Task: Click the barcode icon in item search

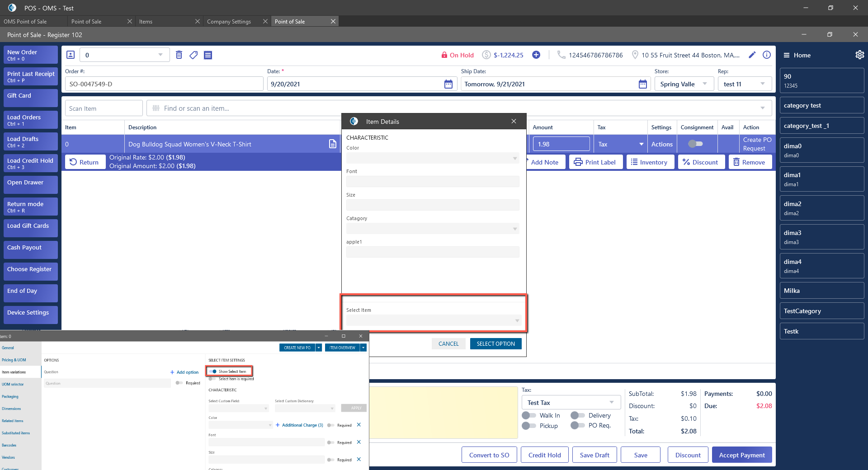Action: tap(156, 108)
